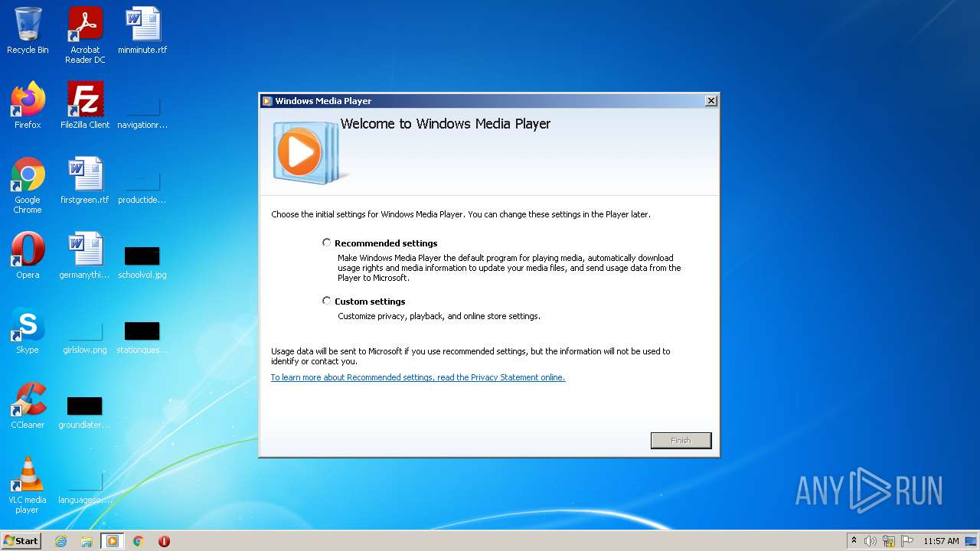Click the 'Welcome to Windows Media Player' heading
Image resolution: width=980 pixels, height=551 pixels.
[446, 124]
